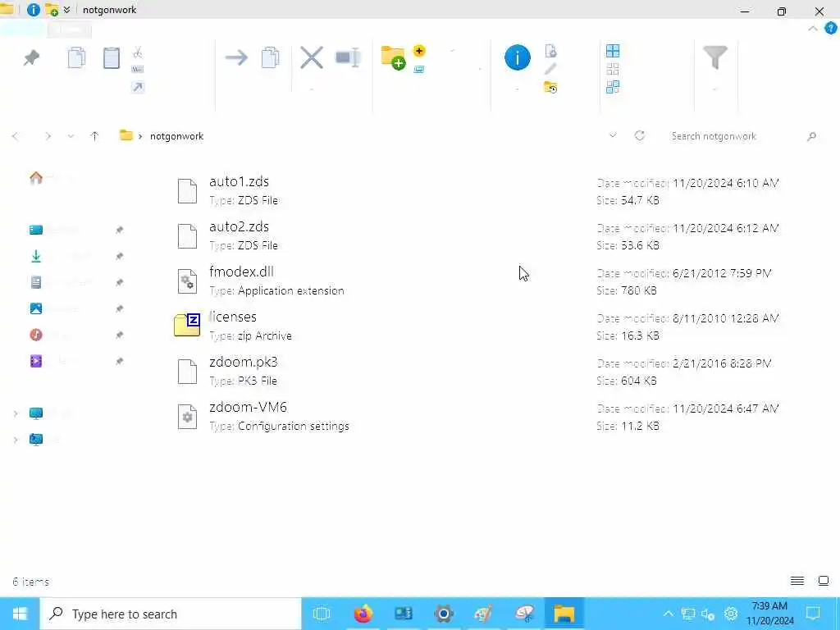Screen dimensions: 840x630
Task: Select the licenses zip archive
Action: [x=479, y=326]
